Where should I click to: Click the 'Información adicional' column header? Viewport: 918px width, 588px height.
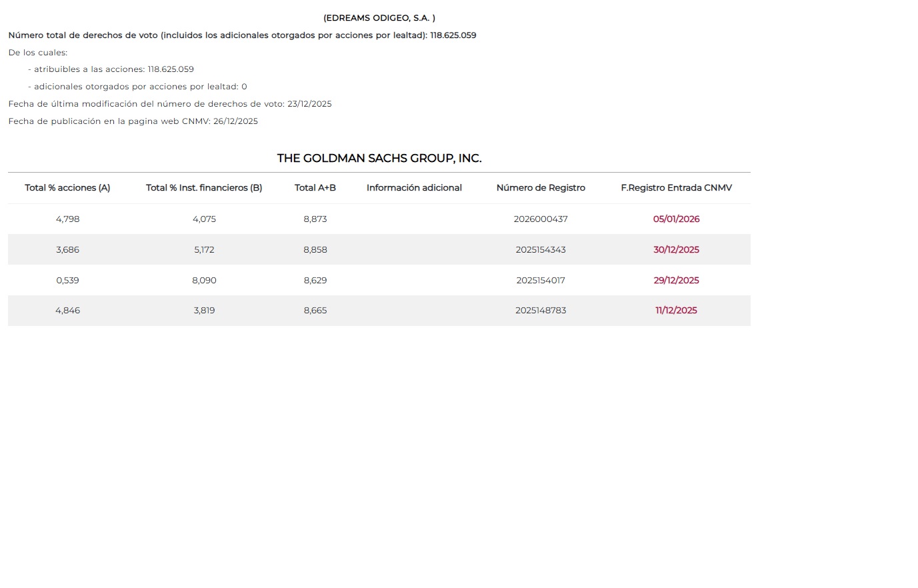(x=414, y=188)
